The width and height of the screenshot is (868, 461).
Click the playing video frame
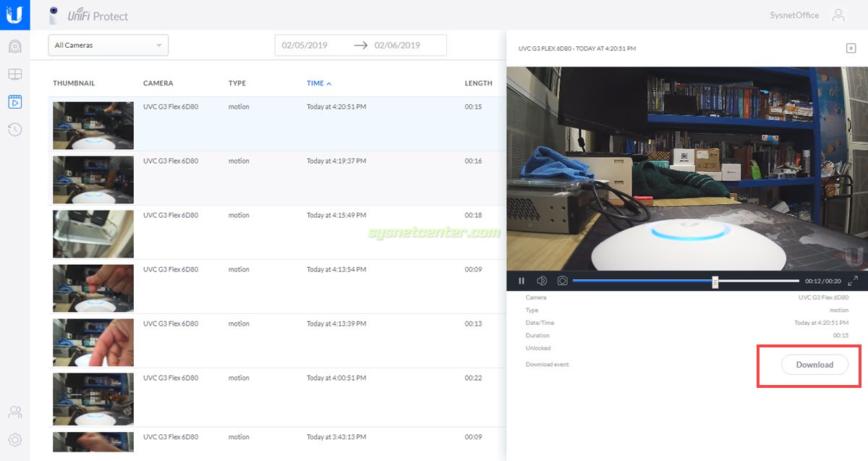point(687,169)
